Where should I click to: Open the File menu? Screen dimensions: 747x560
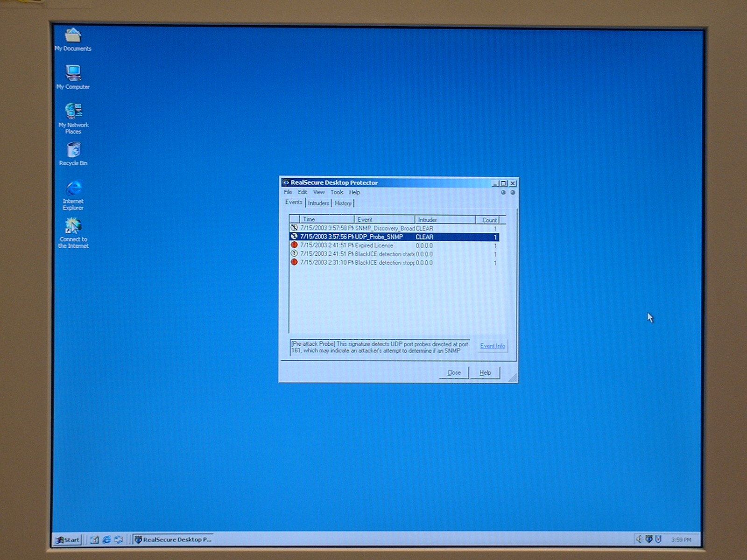tap(288, 192)
